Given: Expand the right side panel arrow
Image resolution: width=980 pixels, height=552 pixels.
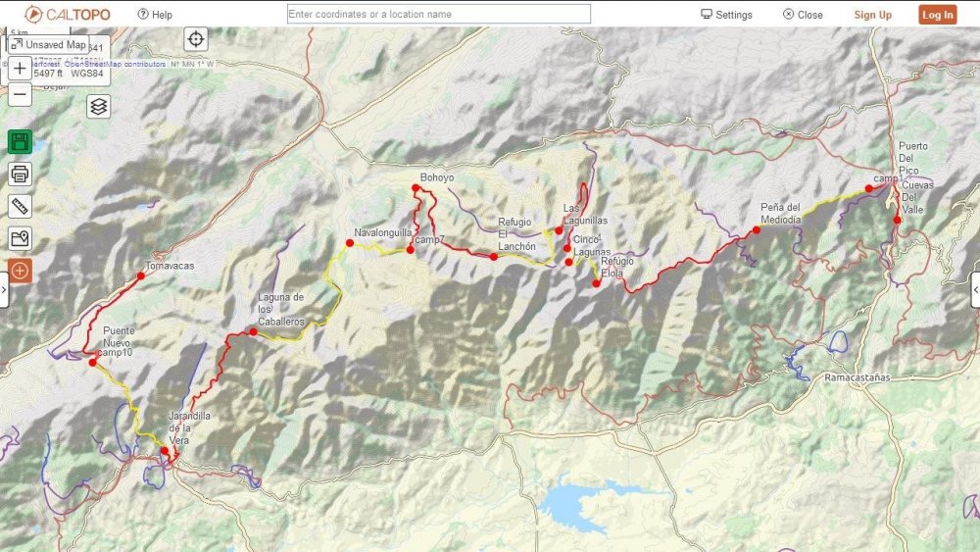Looking at the screenshot, I should 976,289.
